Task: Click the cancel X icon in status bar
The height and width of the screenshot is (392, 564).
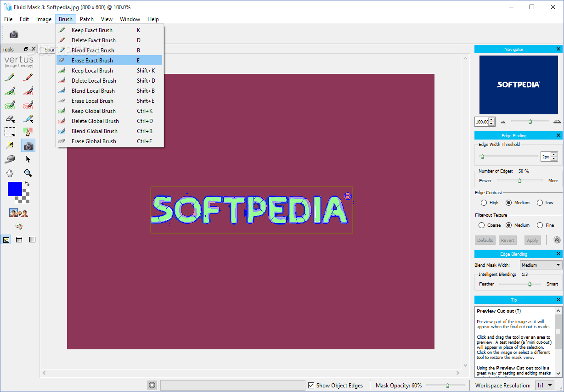Action: click(152, 386)
